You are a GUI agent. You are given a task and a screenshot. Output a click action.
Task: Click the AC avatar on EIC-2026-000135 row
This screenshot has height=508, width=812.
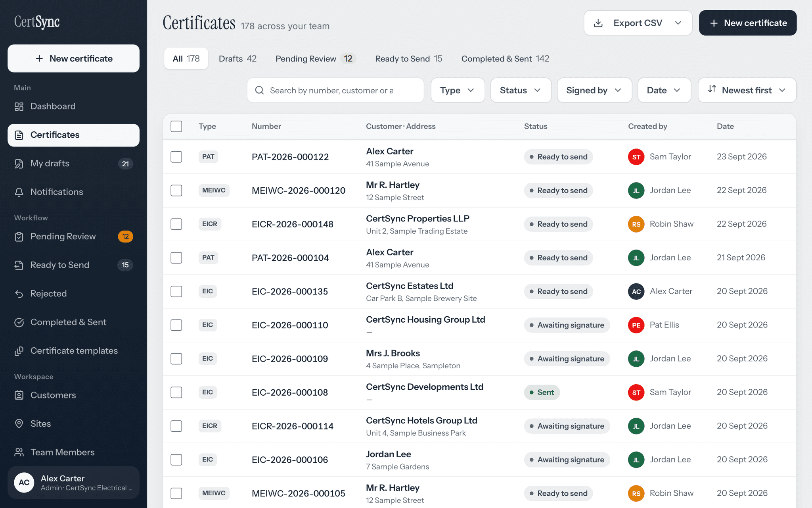[636, 292]
